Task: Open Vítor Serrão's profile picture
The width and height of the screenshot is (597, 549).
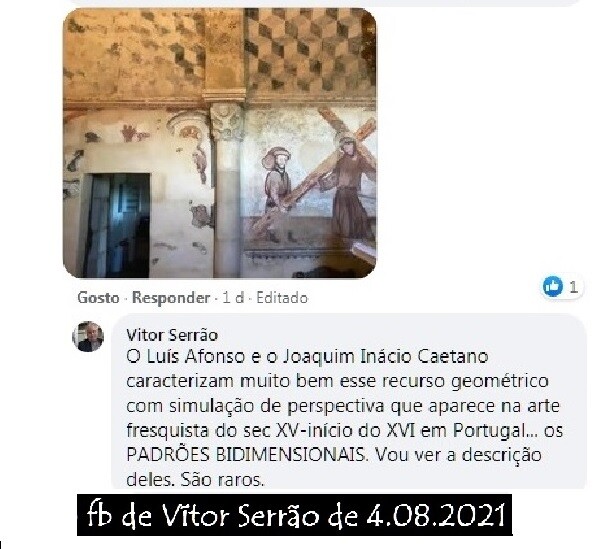Action: (x=88, y=337)
